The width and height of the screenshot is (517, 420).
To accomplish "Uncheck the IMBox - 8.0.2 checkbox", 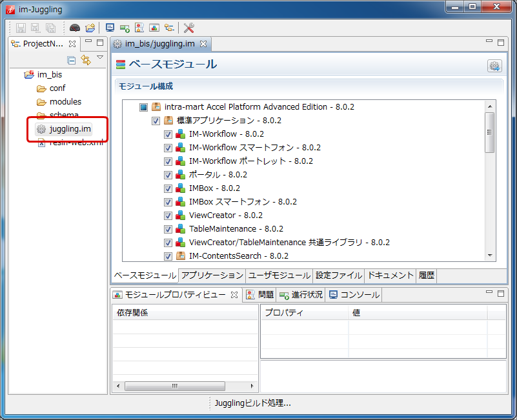I will (168, 188).
